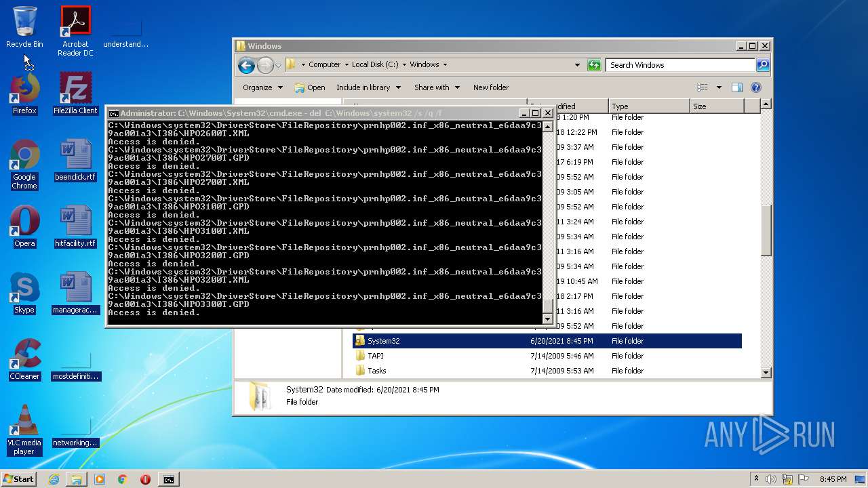Image resolution: width=868 pixels, height=488 pixels.
Task: Select the Tasks folder row
Action: tap(547, 371)
